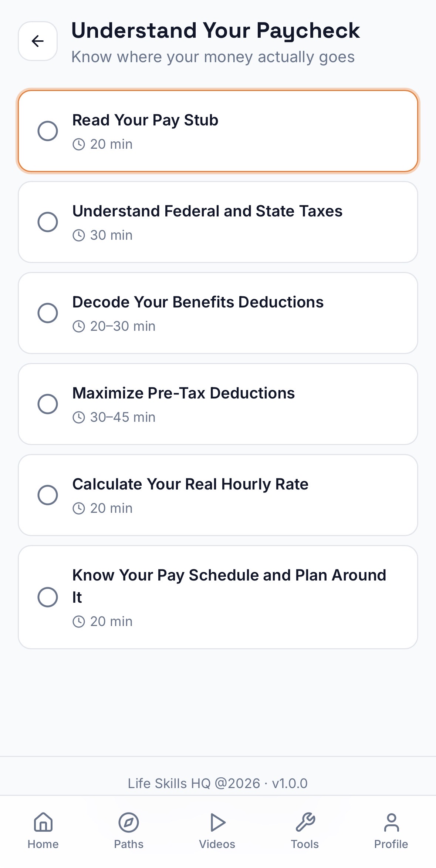
Task: Open the Videos play icon
Action: click(x=217, y=822)
